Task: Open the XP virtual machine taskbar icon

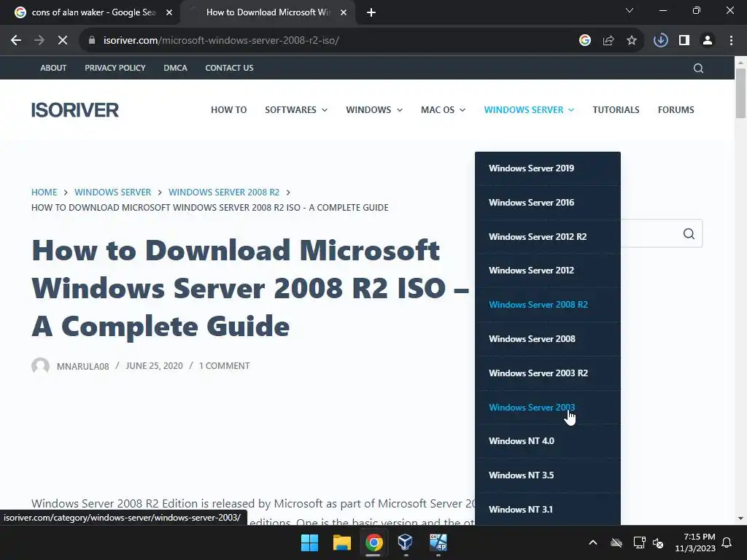Action: 438,542
